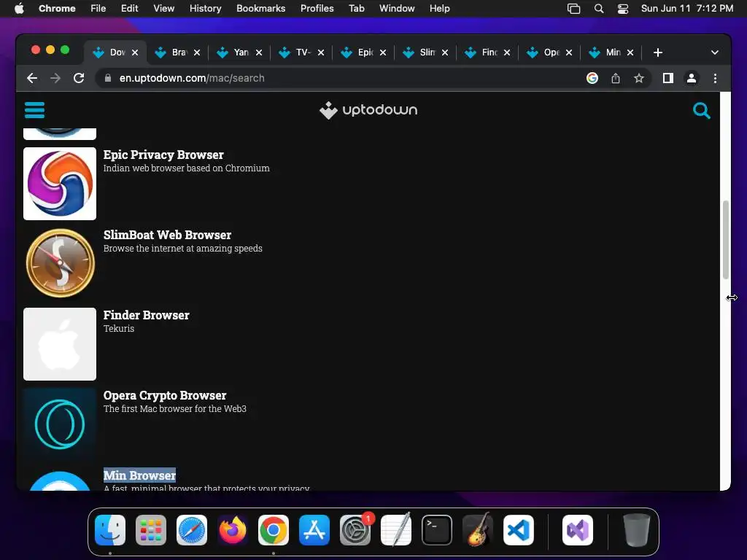Open Chrome's three-dot menu
The width and height of the screenshot is (747, 560).
click(x=715, y=78)
